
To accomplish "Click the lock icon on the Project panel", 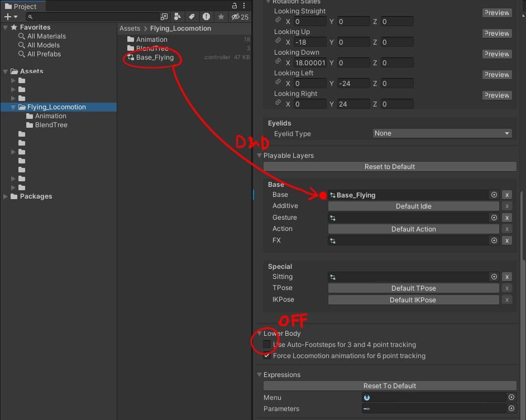I will [235, 6].
